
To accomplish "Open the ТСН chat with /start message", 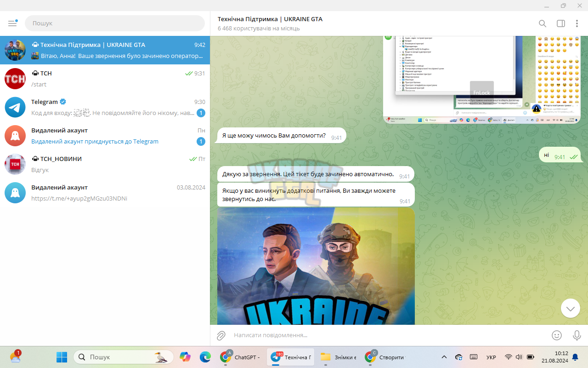I will 105,79.
